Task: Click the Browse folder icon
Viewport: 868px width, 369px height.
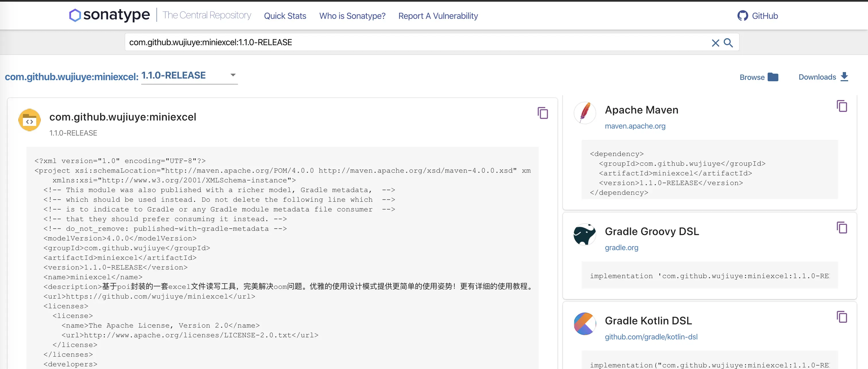Action: point(773,77)
